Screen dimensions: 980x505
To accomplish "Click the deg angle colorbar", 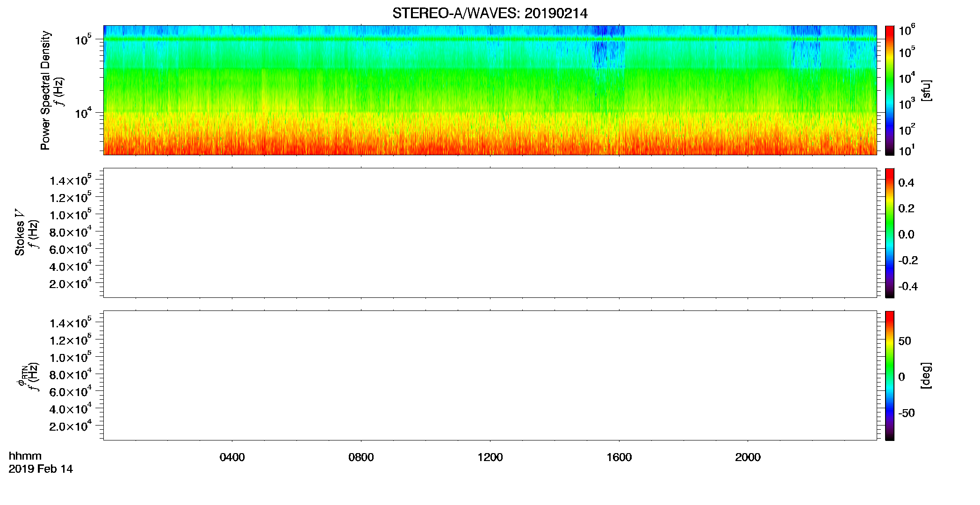I will coord(890,375).
